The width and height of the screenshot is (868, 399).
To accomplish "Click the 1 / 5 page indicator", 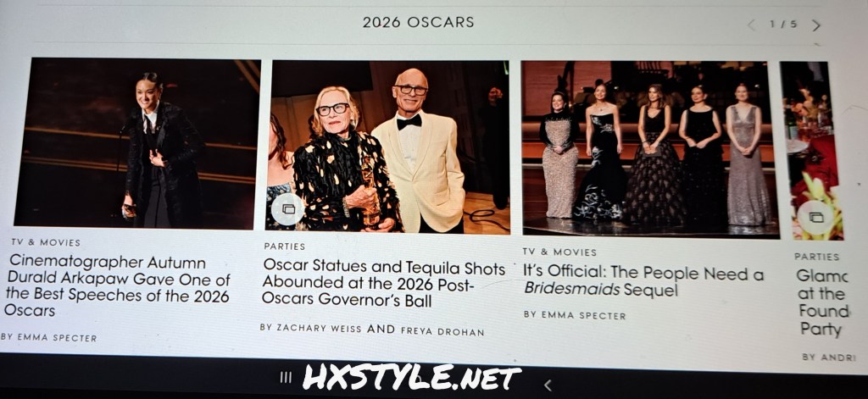I will pos(783,25).
